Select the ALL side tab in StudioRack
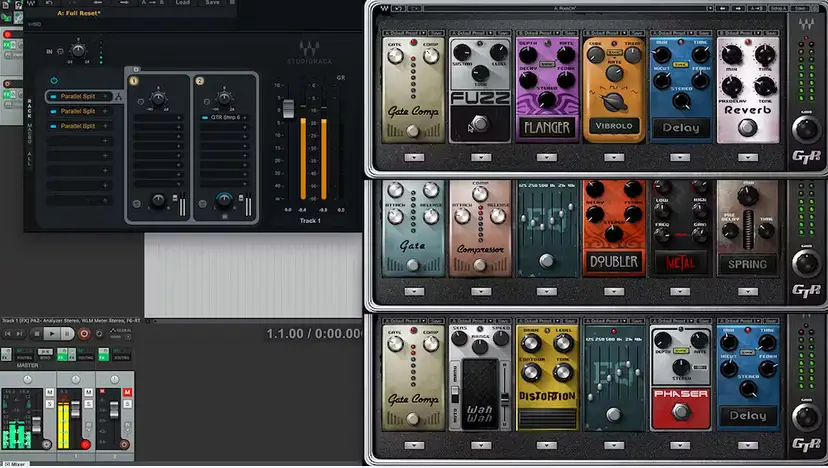828x468 pixels. (30, 158)
